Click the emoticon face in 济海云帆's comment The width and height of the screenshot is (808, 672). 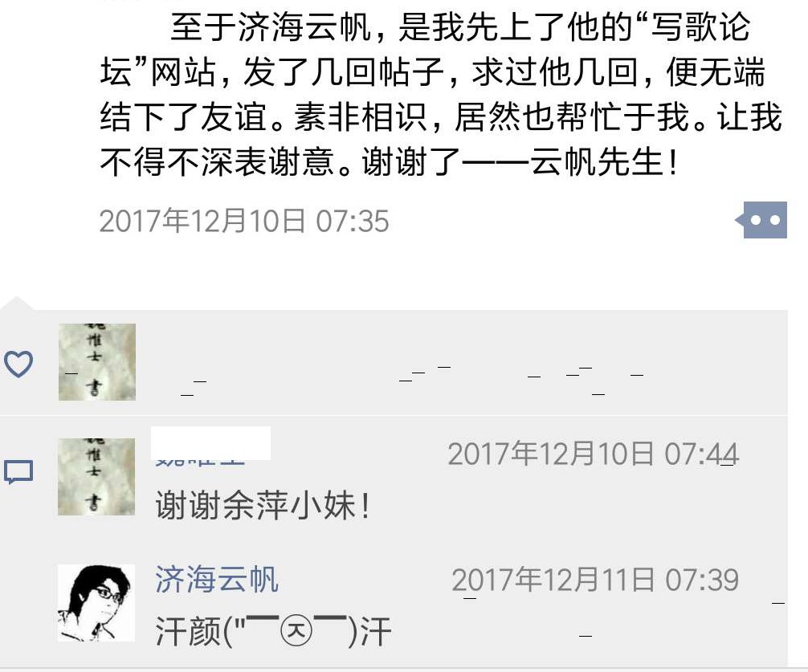(296, 631)
